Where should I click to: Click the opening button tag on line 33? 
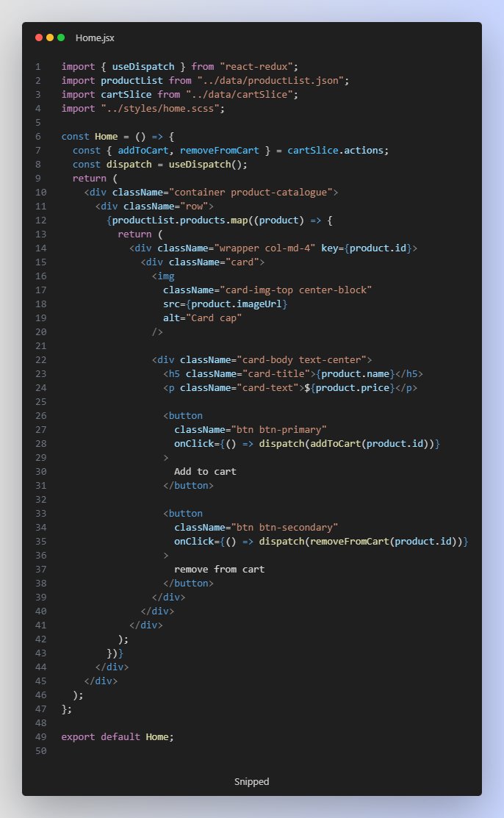coord(183,513)
